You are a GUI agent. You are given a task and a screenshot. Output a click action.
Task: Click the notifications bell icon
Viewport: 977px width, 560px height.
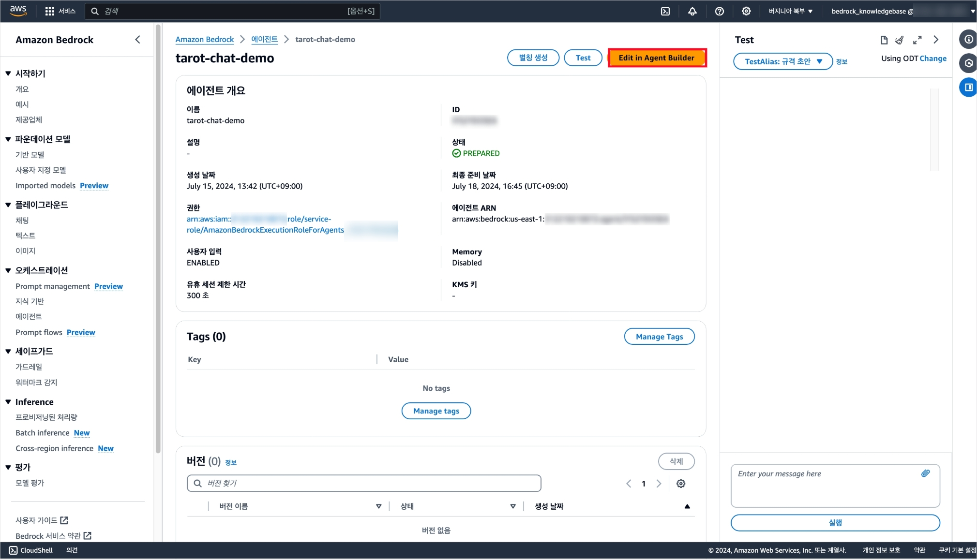pos(692,11)
